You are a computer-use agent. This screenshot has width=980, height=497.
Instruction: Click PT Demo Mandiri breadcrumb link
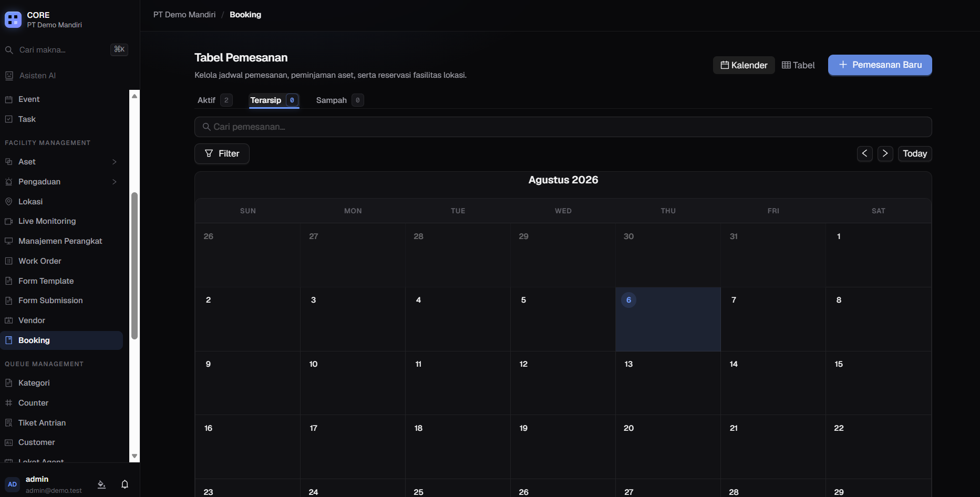pos(184,15)
